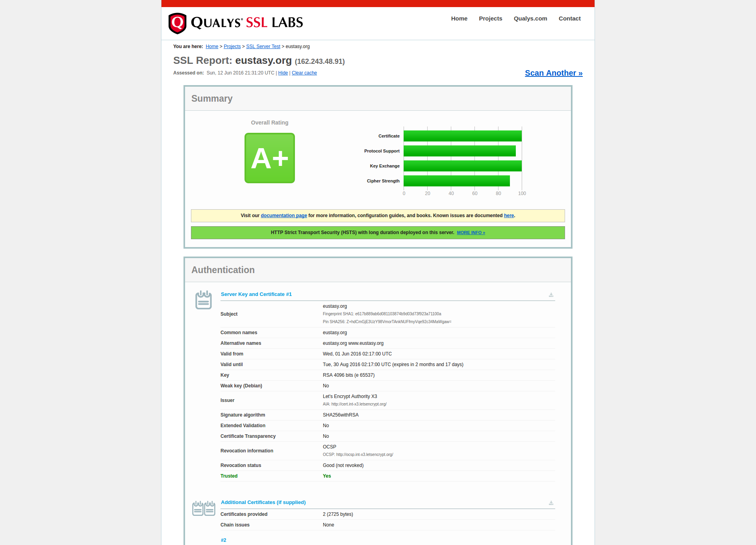Click Scan Another link
Viewport: 756px width, 545px height.
pyautogui.click(x=554, y=73)
